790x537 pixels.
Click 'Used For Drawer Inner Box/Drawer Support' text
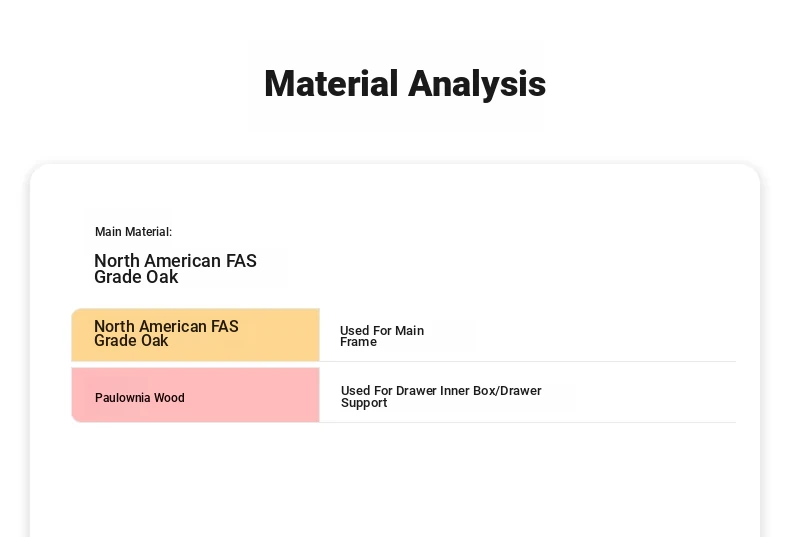pyautogui.click(x=441, y=396)
